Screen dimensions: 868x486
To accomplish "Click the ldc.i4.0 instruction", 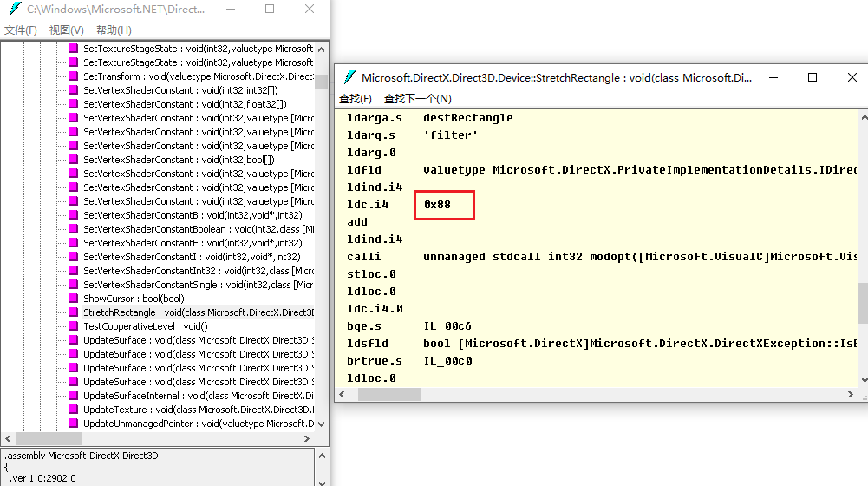I will (375, 309).
